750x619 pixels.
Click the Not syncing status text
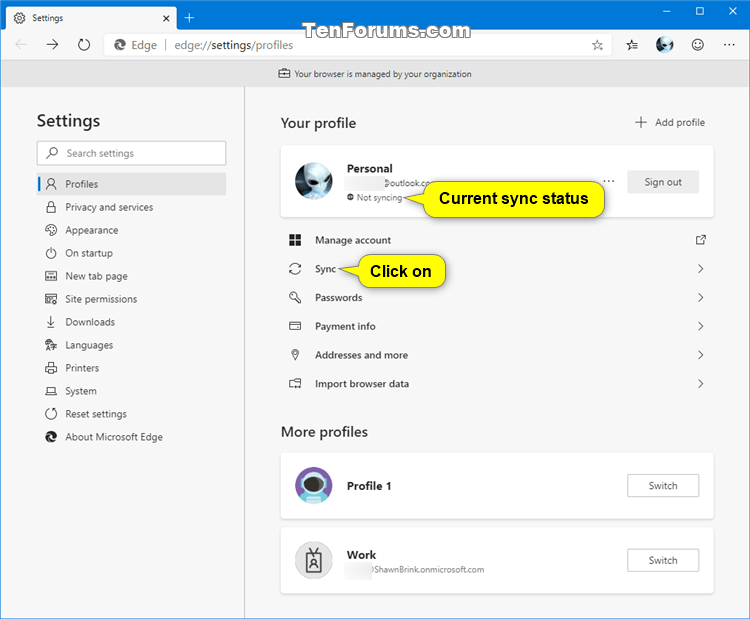pyautogui.click(x=379, y=198)
